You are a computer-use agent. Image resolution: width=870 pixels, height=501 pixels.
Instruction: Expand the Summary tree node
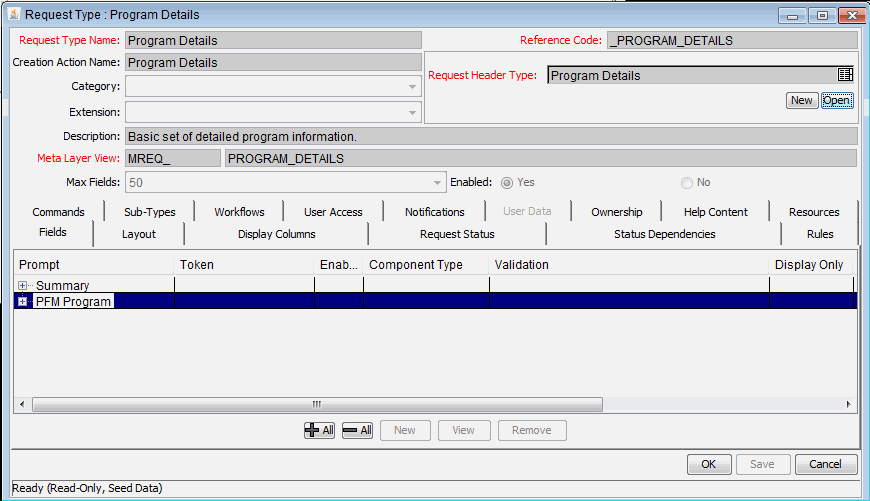click(23, 286)
